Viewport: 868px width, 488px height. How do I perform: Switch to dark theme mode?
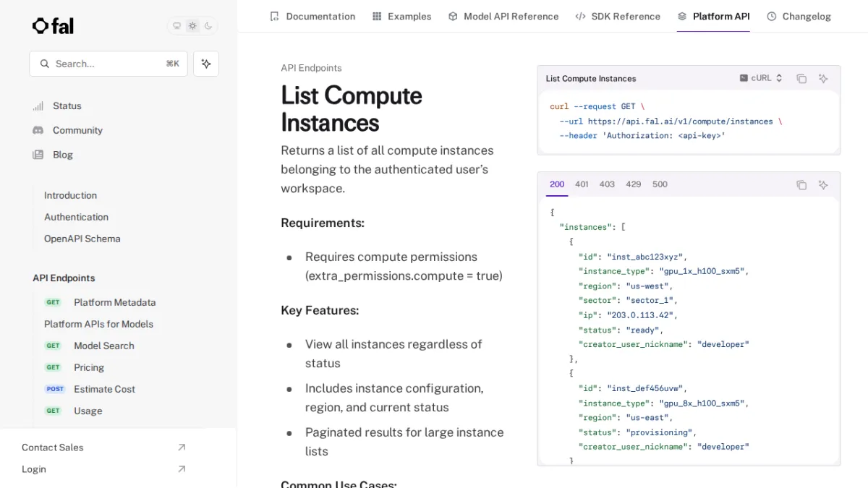[x=208, y=26]
